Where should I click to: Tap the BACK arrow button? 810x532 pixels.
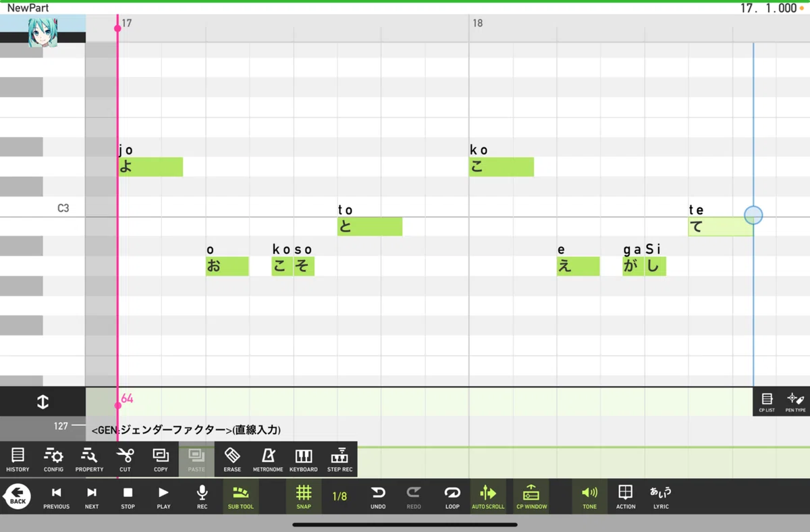18,497
